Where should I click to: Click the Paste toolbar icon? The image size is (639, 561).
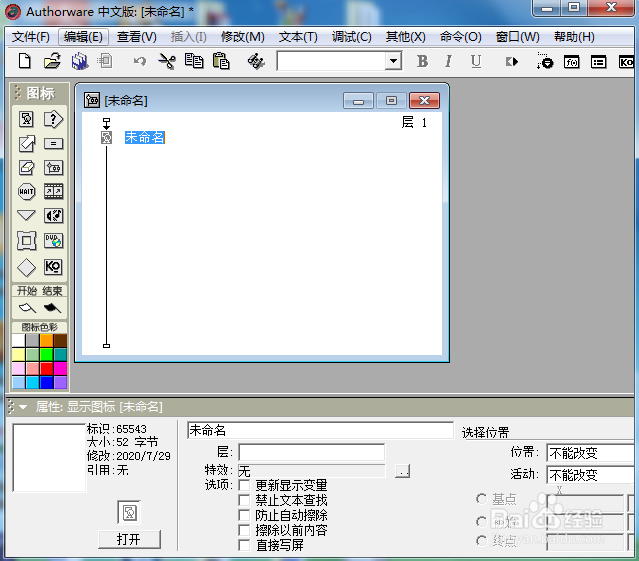pos(221,62)
